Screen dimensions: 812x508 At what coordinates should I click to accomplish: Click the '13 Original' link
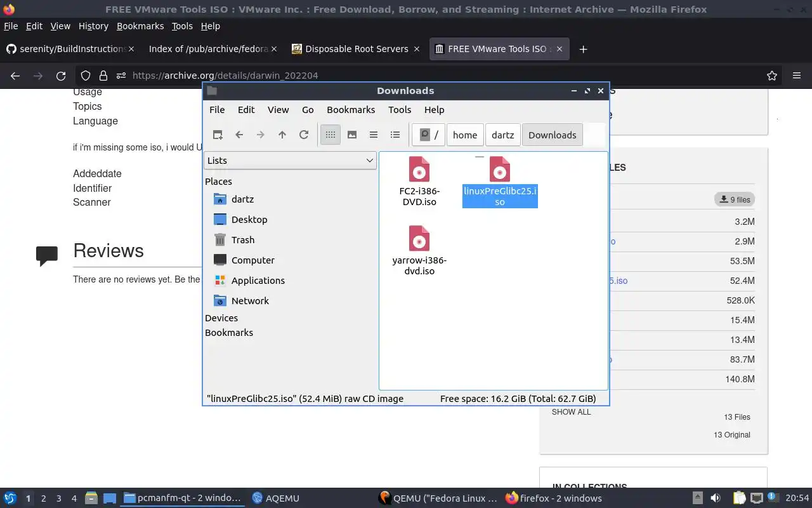[x=731, y=435]
